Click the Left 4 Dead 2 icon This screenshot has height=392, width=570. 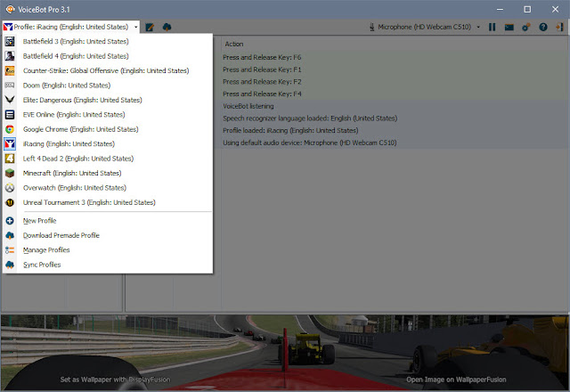click(x=10, y=159)
